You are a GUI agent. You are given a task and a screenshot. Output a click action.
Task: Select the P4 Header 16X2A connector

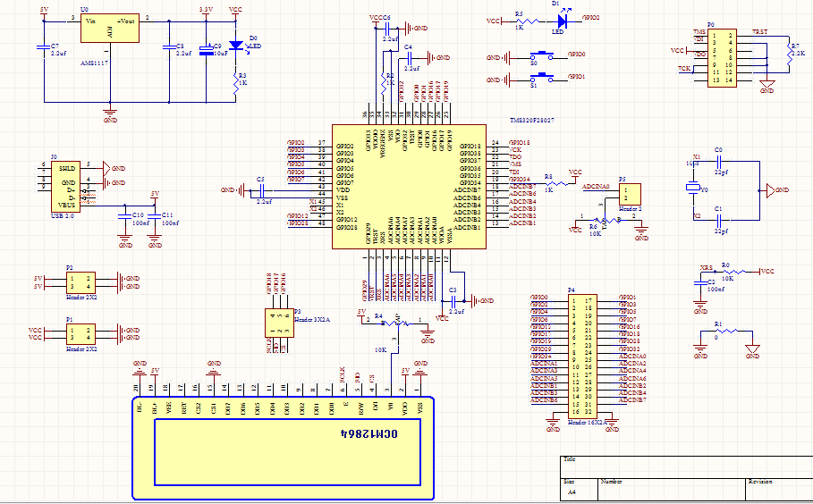(583, 357)
